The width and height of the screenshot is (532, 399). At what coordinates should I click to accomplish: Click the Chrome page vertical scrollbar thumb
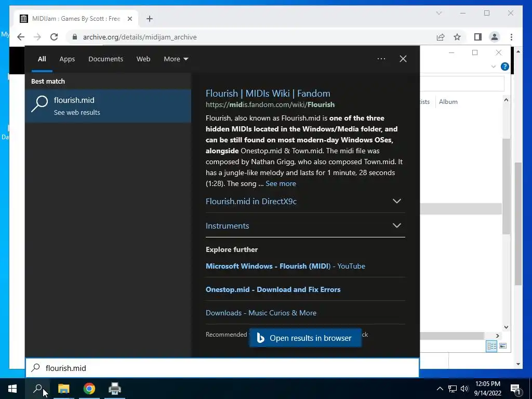click(x=518, y=224)
